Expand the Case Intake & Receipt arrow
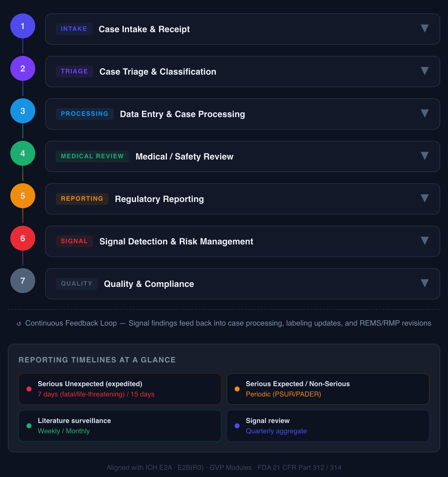448x477 pixels. [424, 28]
